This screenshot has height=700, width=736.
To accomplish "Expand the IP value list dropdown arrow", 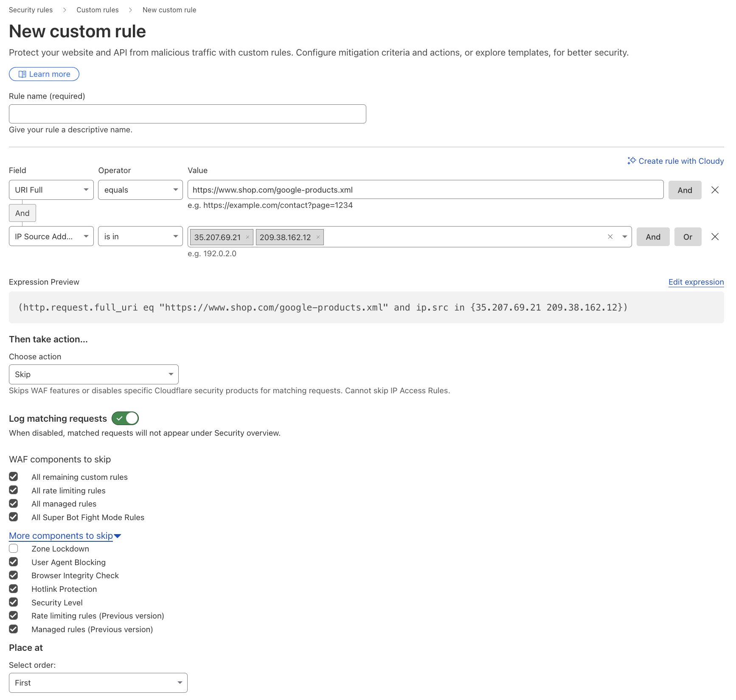I will [x=624, y=237].
